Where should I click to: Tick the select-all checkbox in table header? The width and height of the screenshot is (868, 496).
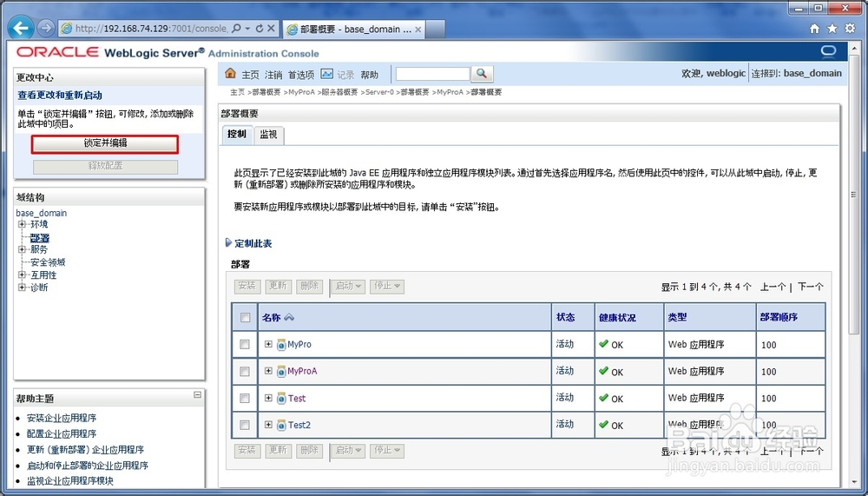click(x=245, y=318)
